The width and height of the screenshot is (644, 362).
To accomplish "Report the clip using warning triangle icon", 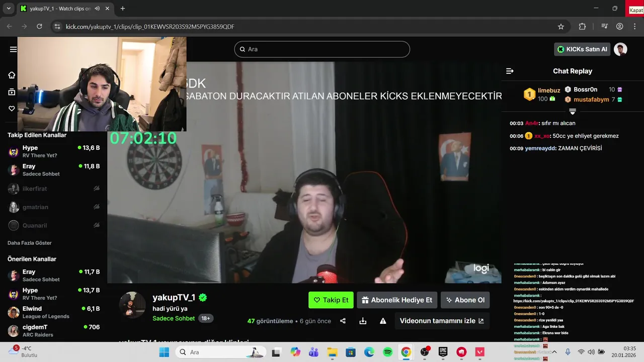I will pyautogui.click(x=383, y=321).
